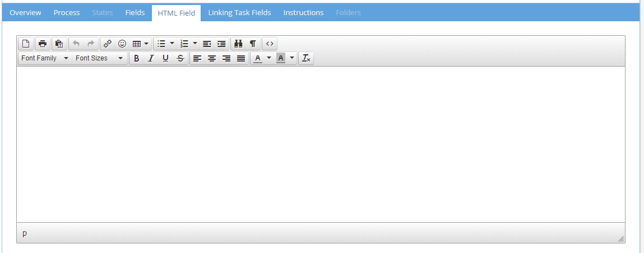This screenshot has width=644, height=253.
Task: Increase indent of paragraph
Action: coord(221,44)
